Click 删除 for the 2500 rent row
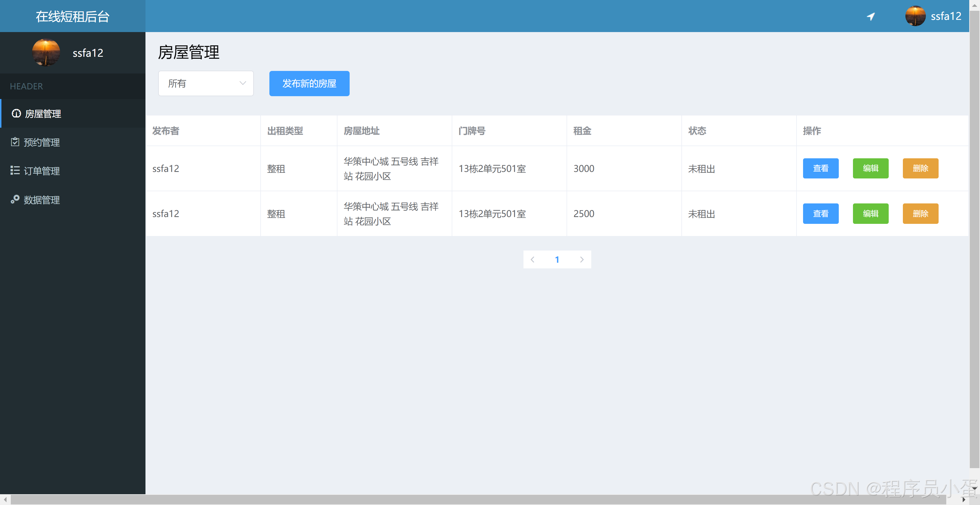The width and height of the screenshot is (980, 505). click(x=920, y=214)
